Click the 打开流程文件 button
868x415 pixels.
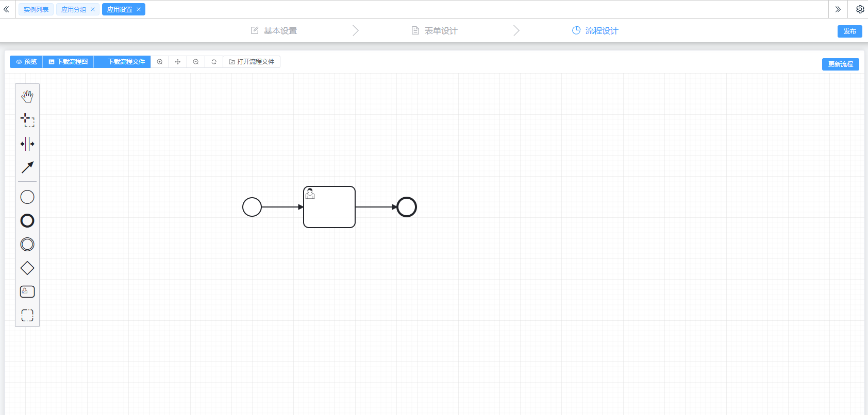point(252,62)
